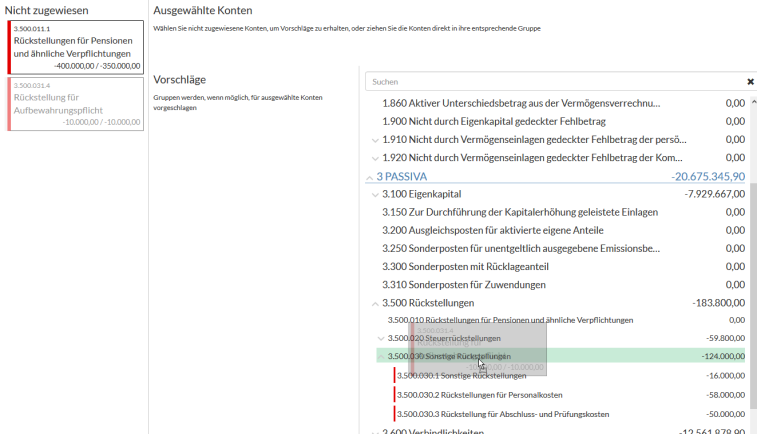757x434 pixels.
Task: Click the Rückstellungen amount -183.800,00
Action: pos(718,303)
